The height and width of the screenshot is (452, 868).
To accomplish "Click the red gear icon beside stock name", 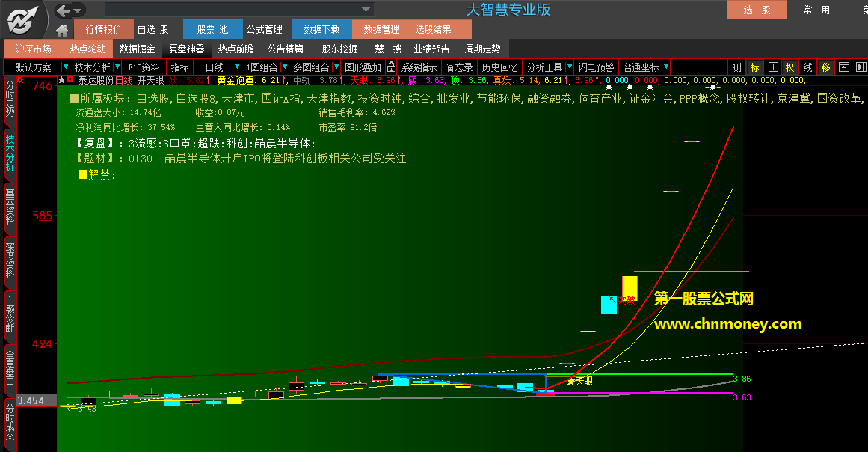I will (70, 80).
